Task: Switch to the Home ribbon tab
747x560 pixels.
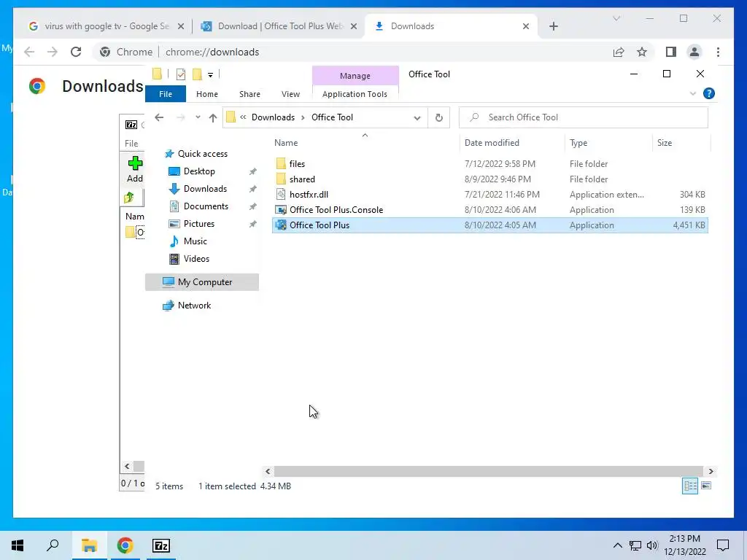Action: 206,94
